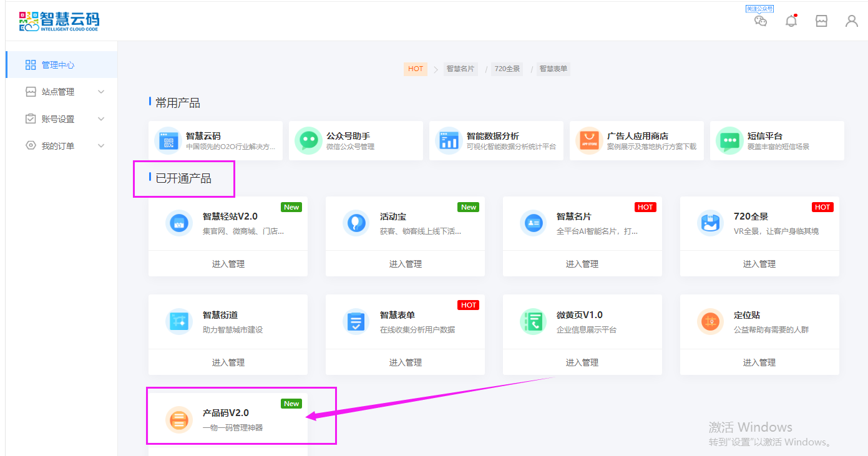Click the WeChat follow official account icon

[760, 21]
